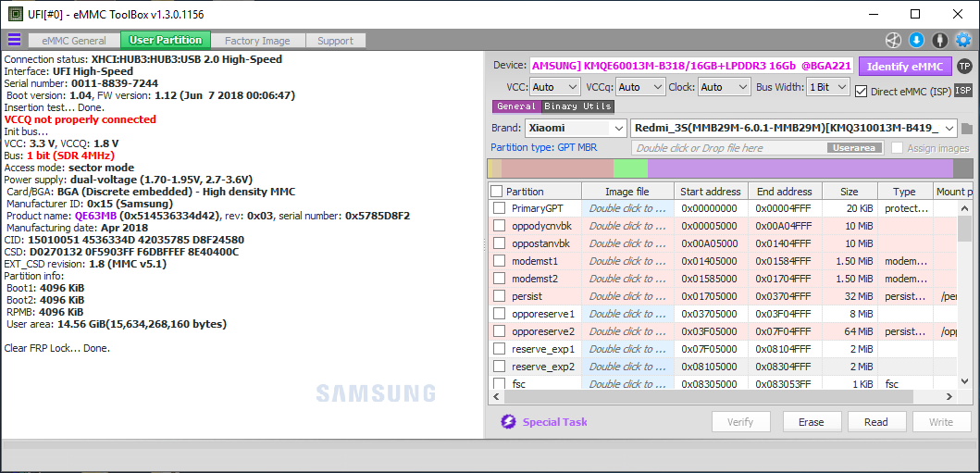Click horizontal scrollbar left arrow of partition table
Image resolution: width=980 pixels, height=473 pixels.
[x=496, y=397]
